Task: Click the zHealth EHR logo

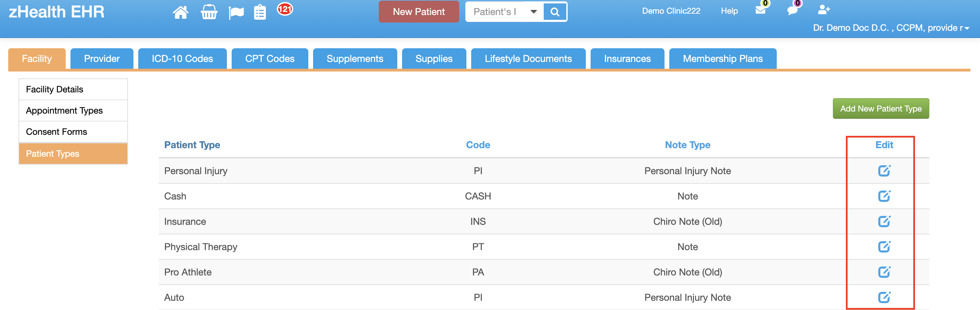Action: (56, 12)
